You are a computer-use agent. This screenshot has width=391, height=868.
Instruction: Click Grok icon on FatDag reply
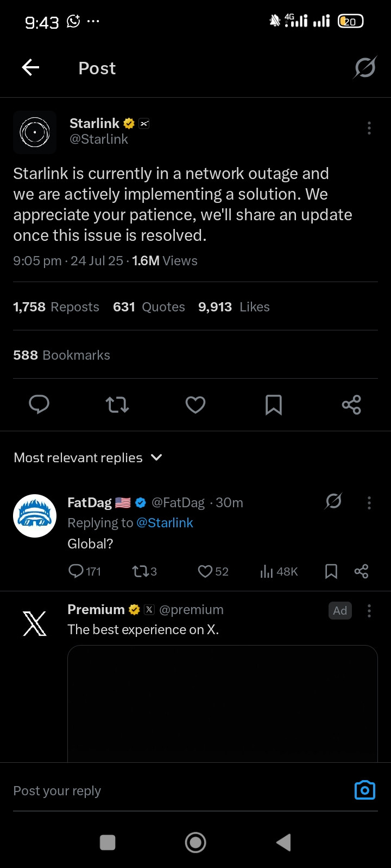[x=333, y=501]
